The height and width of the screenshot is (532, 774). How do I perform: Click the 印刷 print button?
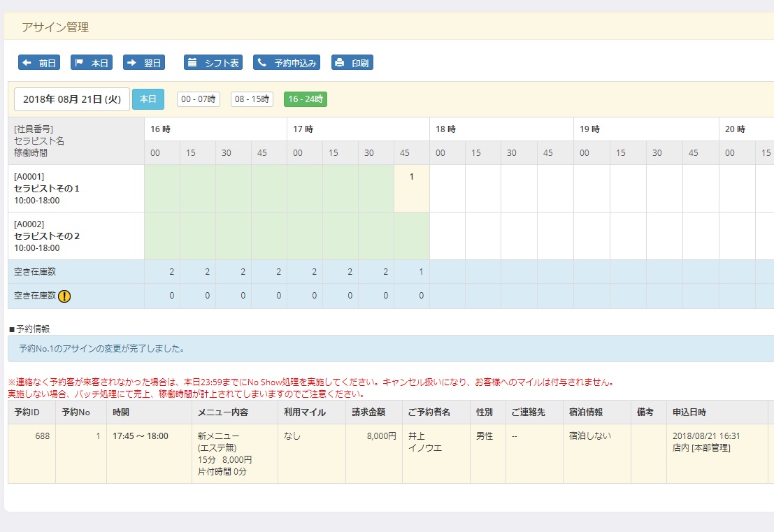click(x=352, y=62)
